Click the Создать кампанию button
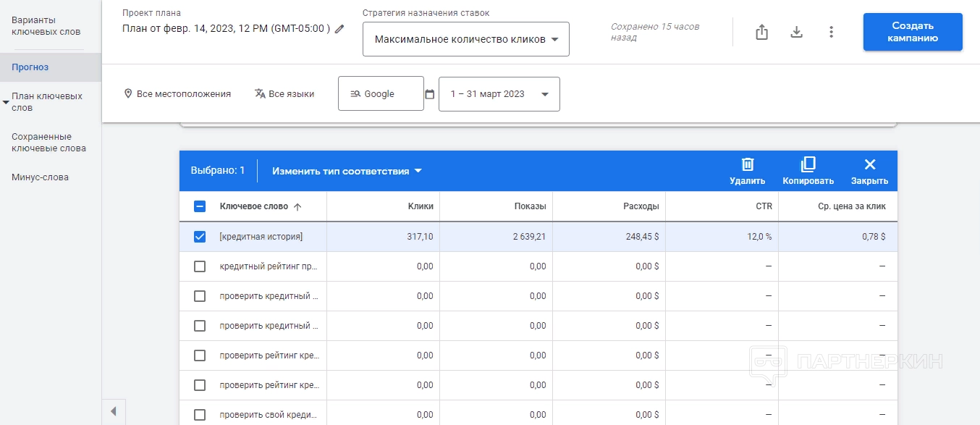Screen dimensions: 980x425 (x=913, y=32)
